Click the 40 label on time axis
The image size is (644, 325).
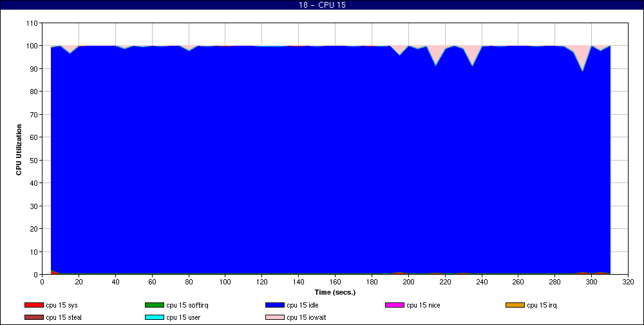pyautogui.click(x=115, y=282)
